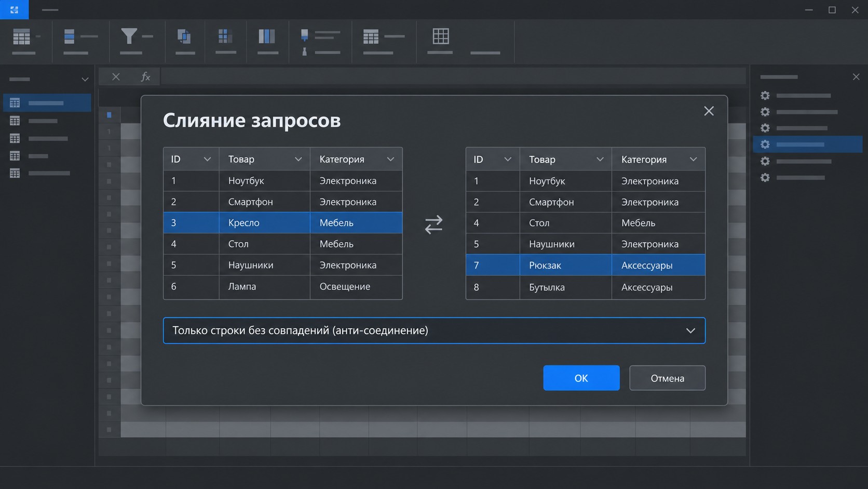This screenshot has width=868, height=489.
Task: Open Категория column dropdown in left table
Action: [390, 159]
